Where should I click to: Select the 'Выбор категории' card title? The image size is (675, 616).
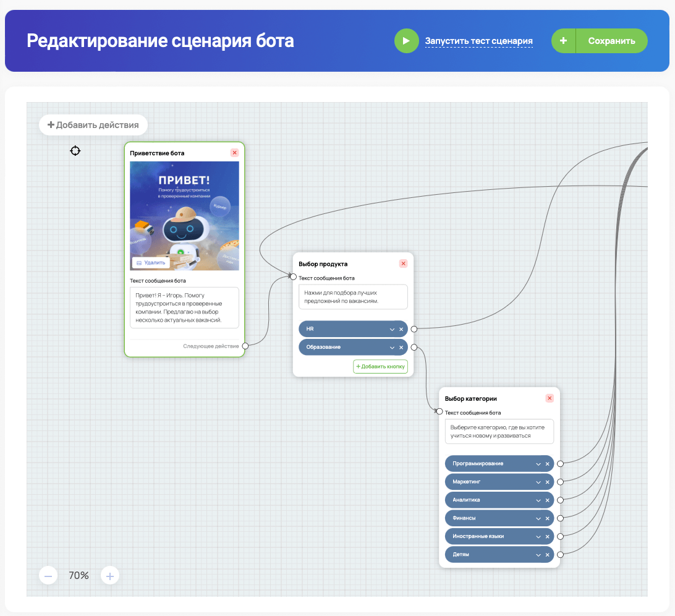click(x=470, y=398)
